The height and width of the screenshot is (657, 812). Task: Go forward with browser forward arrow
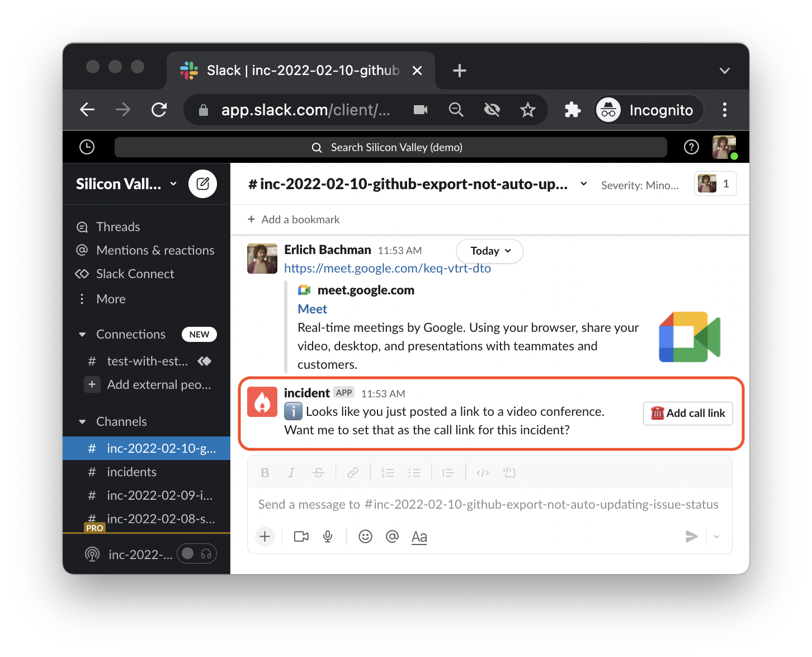click(x=123, y=110)
